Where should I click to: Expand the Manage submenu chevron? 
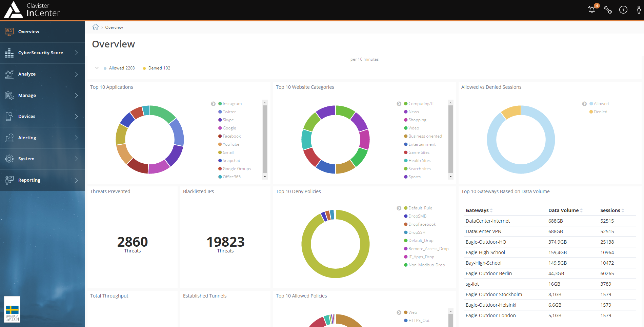pos(76,96)
